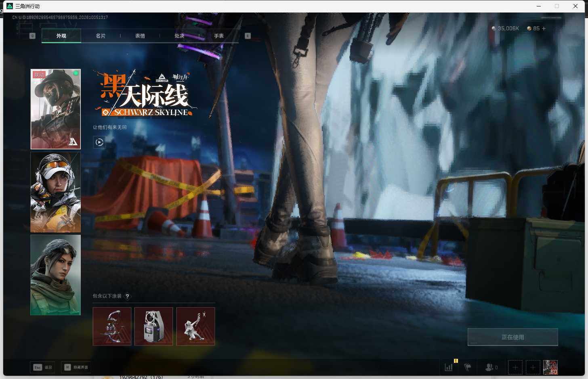The width and height of the screenshot is (588, 379).
Task: Click the 三角洲行动 app icon in title bar
Action: pos(10,6)
